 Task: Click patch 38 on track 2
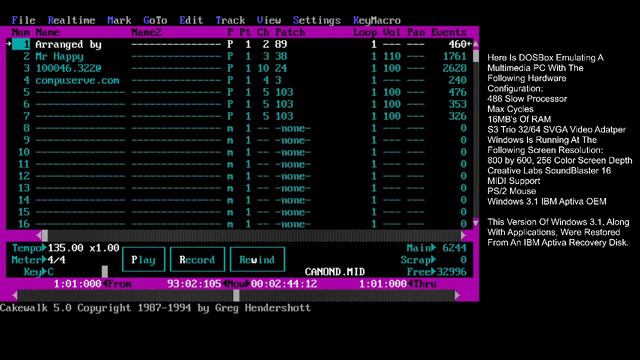[x=281, y=56]
